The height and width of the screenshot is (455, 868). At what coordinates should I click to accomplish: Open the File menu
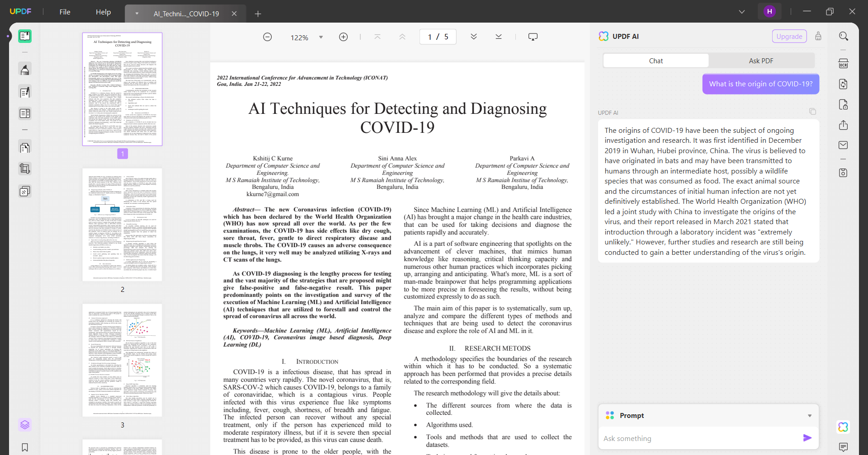tap(65, 12)
